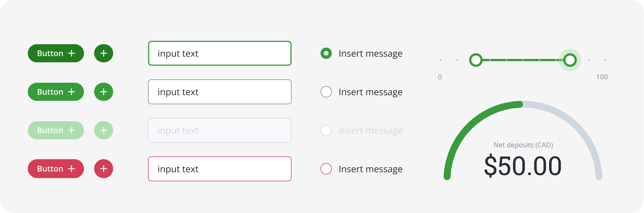Click the dark green round plus icon
644x213 pixels.
(x=104, y=53)
